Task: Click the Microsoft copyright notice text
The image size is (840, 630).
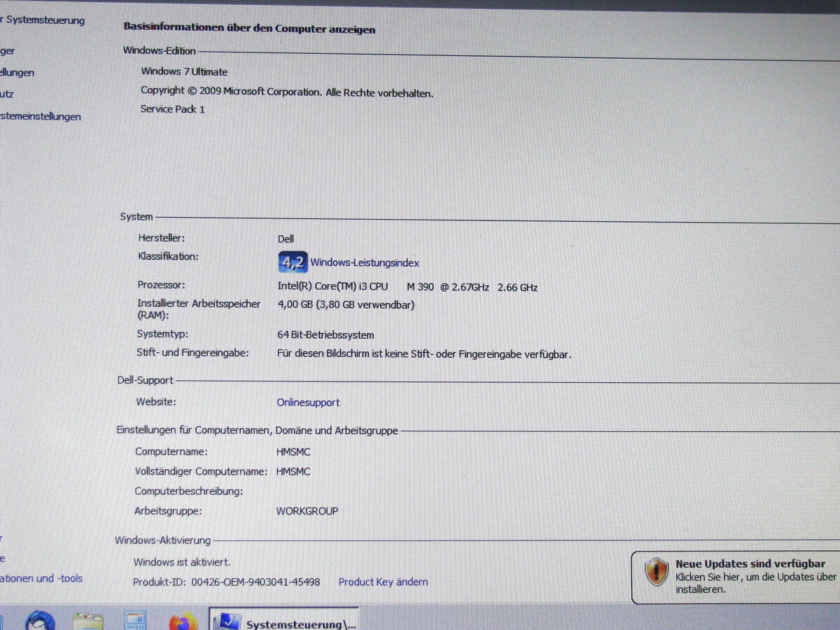Action: (287, 92)
